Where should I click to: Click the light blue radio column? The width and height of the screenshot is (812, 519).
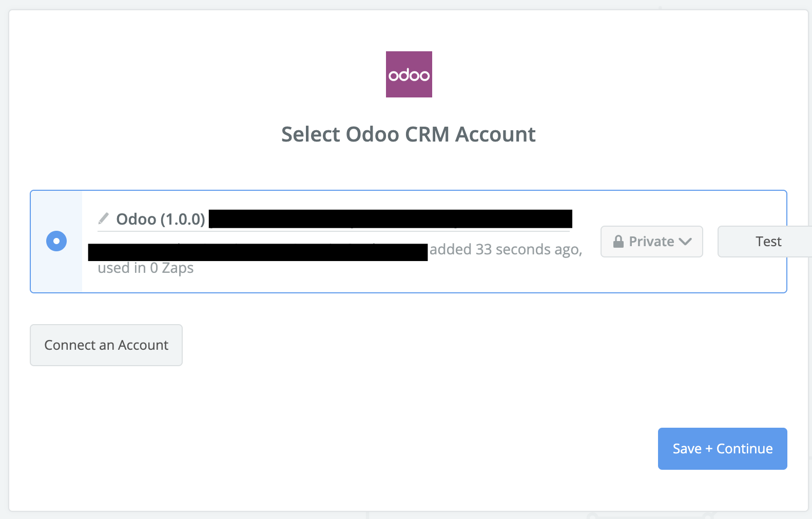56,272
